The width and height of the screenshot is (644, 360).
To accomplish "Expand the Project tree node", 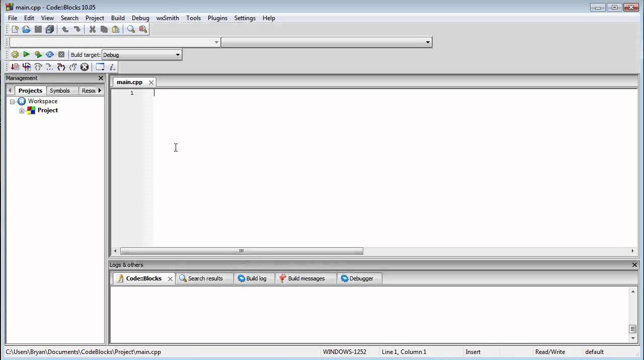I will click(22, 111).
